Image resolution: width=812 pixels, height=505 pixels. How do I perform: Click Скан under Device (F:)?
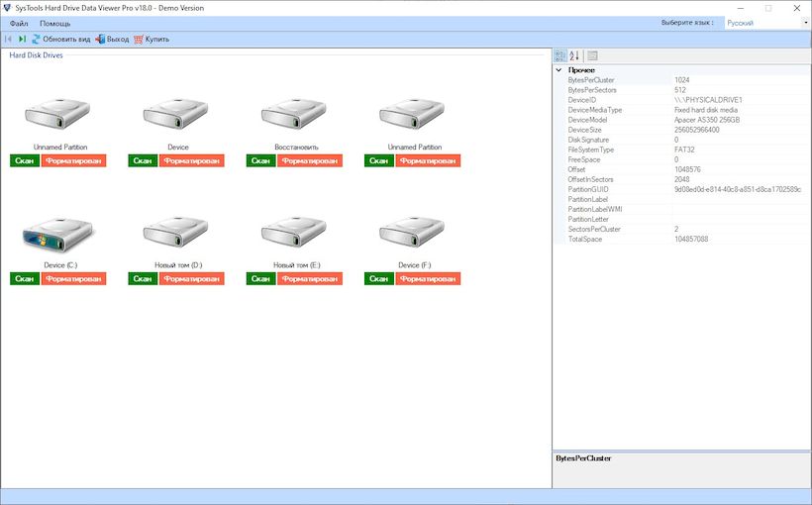pyautogui.click(x=378, y=278)
